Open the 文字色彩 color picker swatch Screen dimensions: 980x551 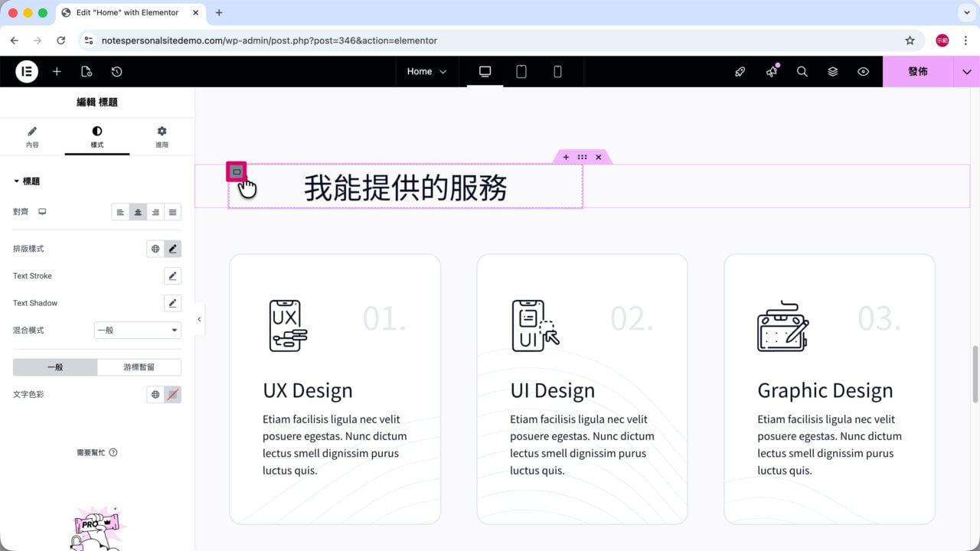pos(173,395)
